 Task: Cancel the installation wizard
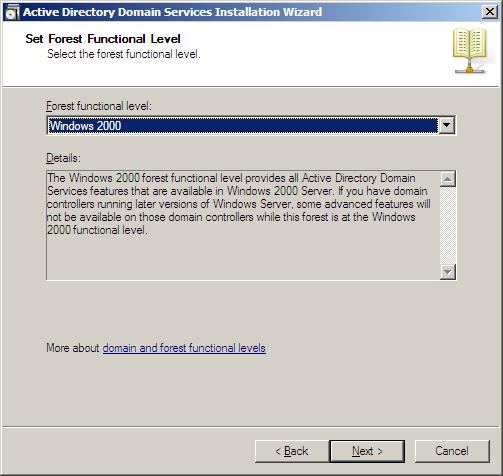point(452,451)
